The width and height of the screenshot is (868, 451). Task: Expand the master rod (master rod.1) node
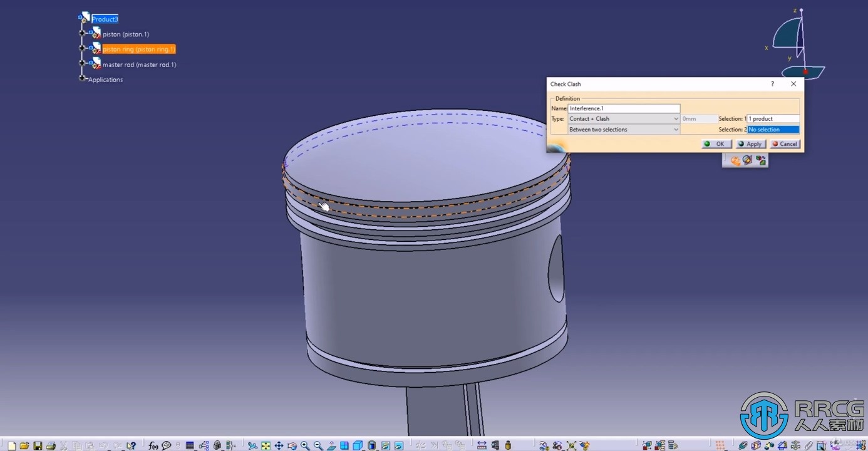[82, 63]
